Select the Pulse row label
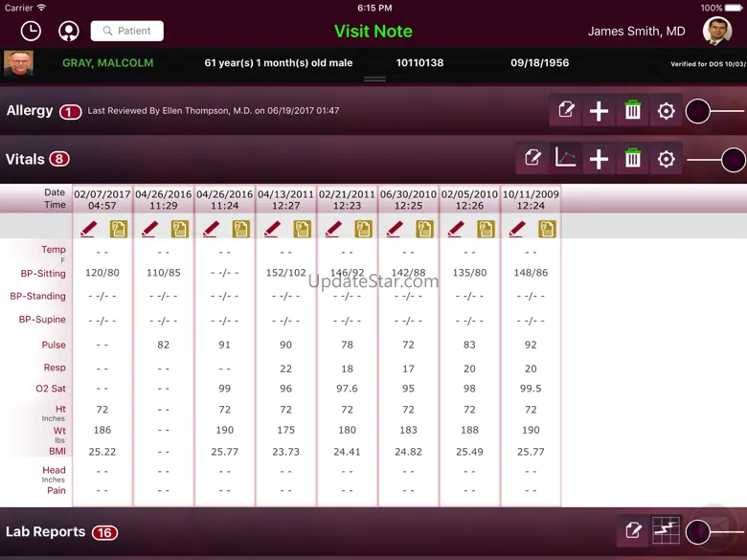Image resolution: width=747 pixels, height=560 pixels. (x=54, y=345)
